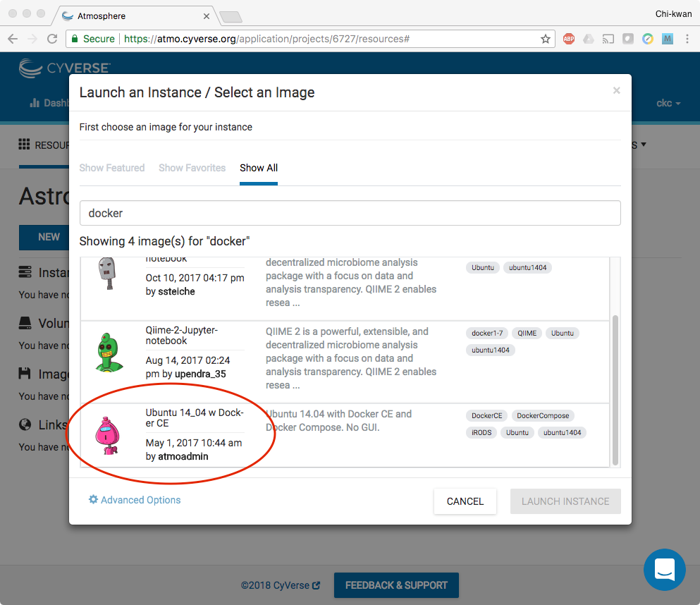Click the Dashboard bar chart icon

[35, 103]
